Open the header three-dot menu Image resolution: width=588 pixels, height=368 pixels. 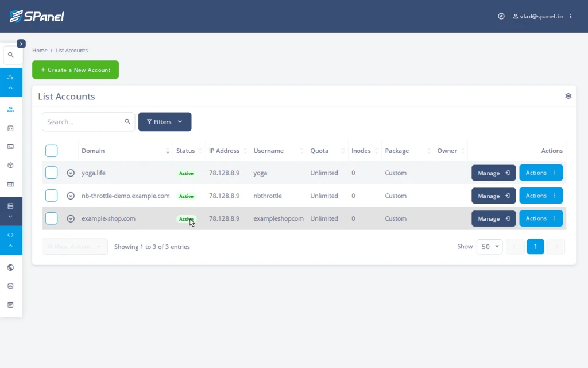(571, 16)
